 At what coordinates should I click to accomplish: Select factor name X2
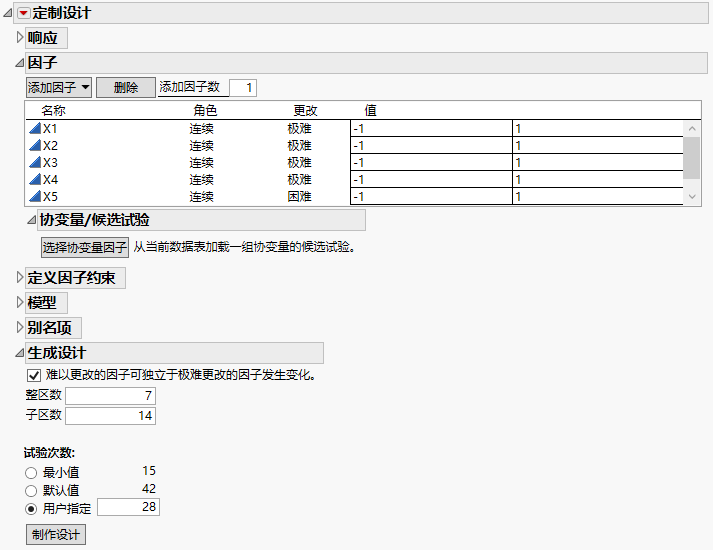pyautogui.click(x=50, y=145)
